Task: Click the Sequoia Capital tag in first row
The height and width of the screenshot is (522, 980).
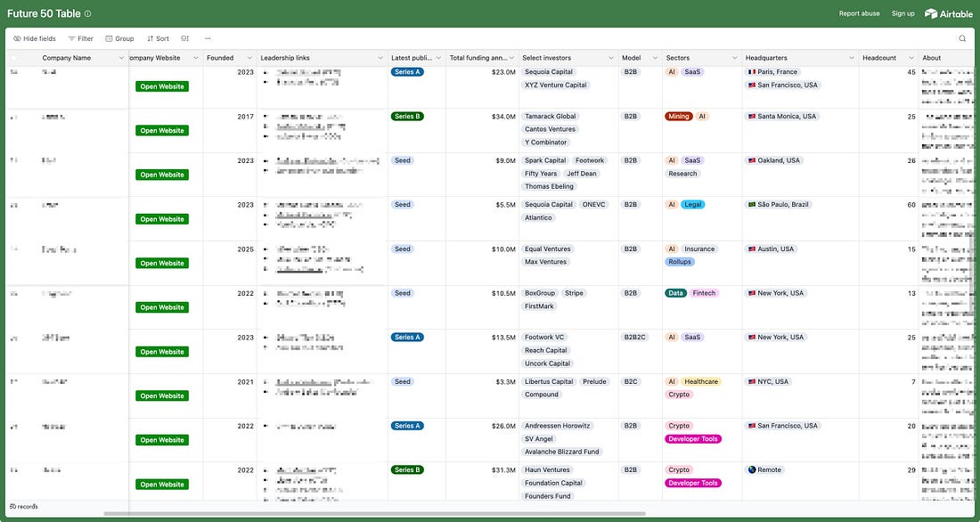Action: tap(549, 72)
